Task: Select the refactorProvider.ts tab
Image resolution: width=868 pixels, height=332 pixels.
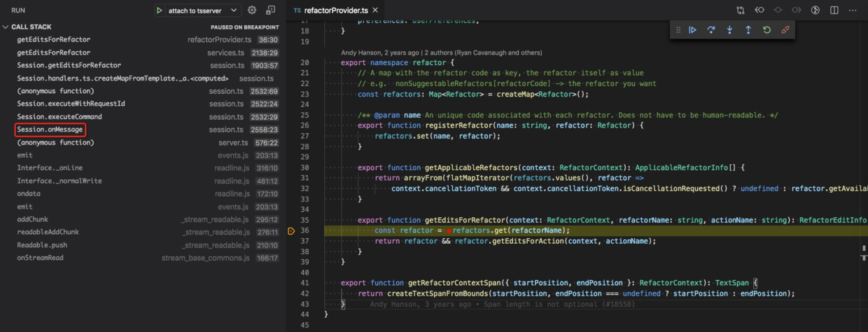Action: pyautogui.click(x=336, y=11)
